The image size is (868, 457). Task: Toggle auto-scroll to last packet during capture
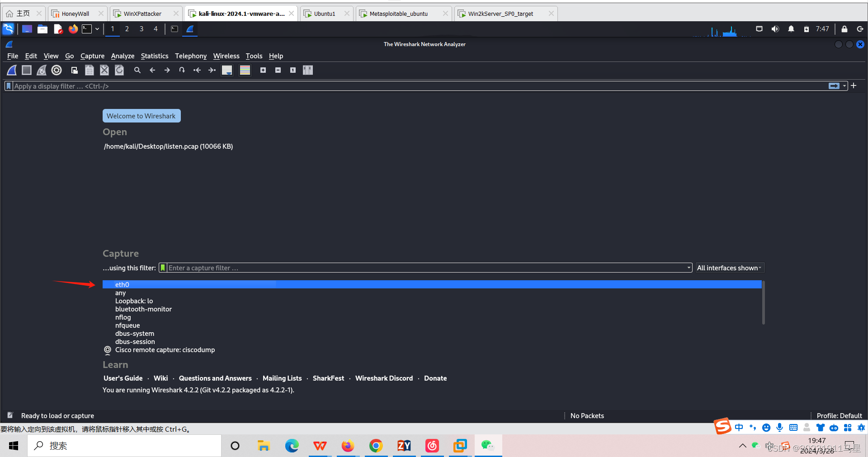[x=227, y=70]
